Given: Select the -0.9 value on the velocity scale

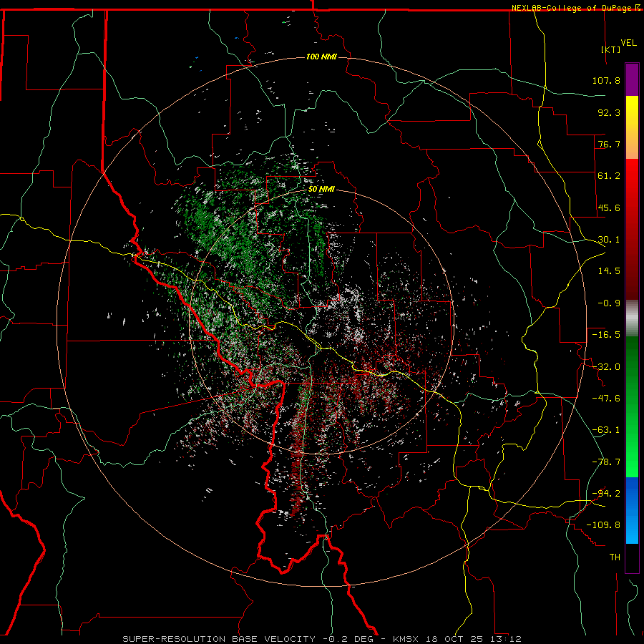Looking at the screenshot, I should [x=609, y=303].
